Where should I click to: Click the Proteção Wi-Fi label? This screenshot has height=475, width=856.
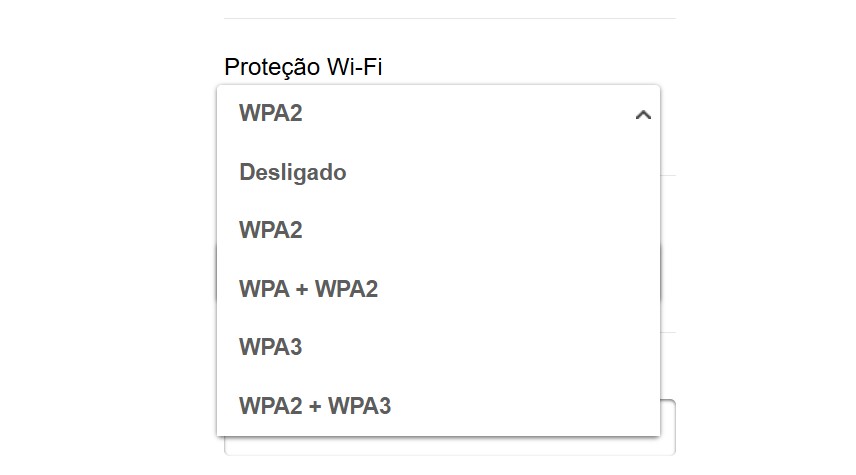pos(303,67)
